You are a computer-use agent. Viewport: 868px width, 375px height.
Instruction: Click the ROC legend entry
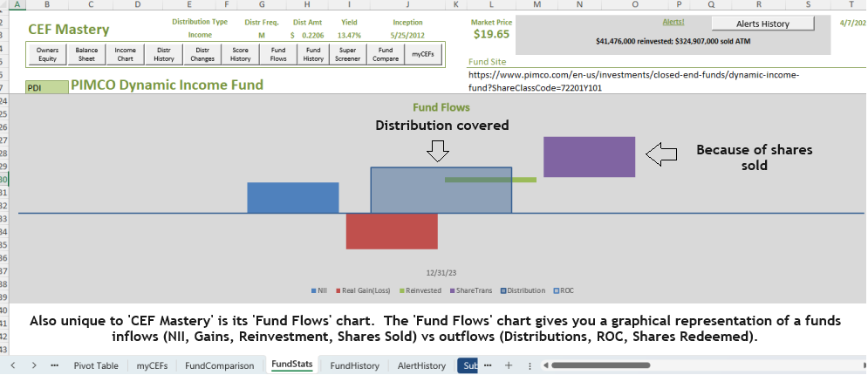pos(564,290)
